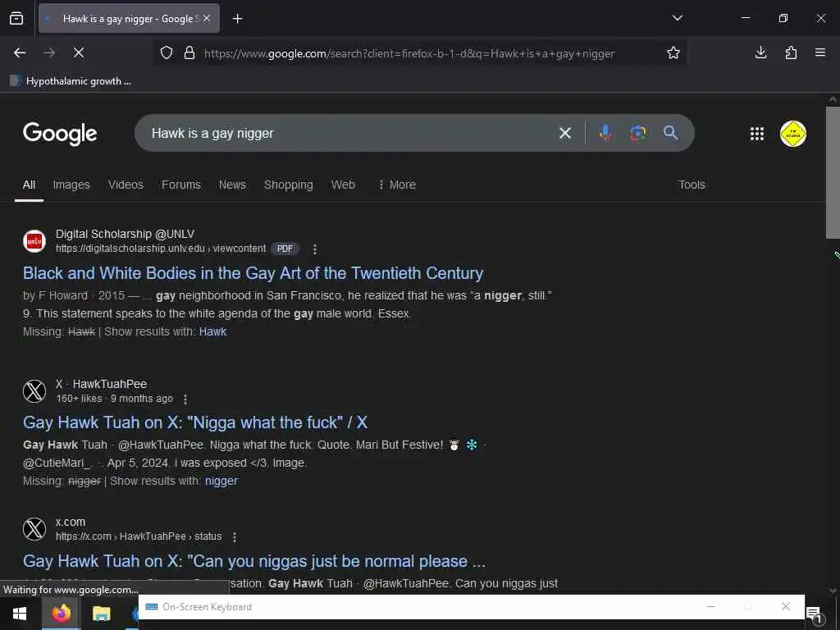
Task: Click the X logo beside 'X · HawkTuahPee'
Action: [34, 391]
